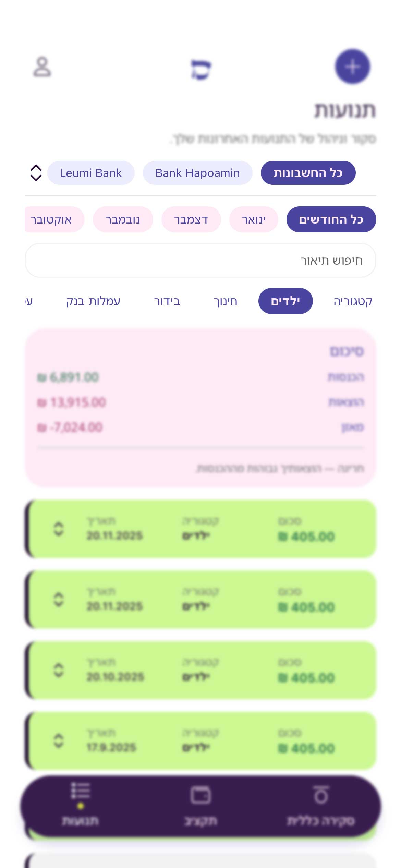The height and width of the screenshot is (868, 401).
Task: Open the user profile icon
Action: (x=42, y=67)
